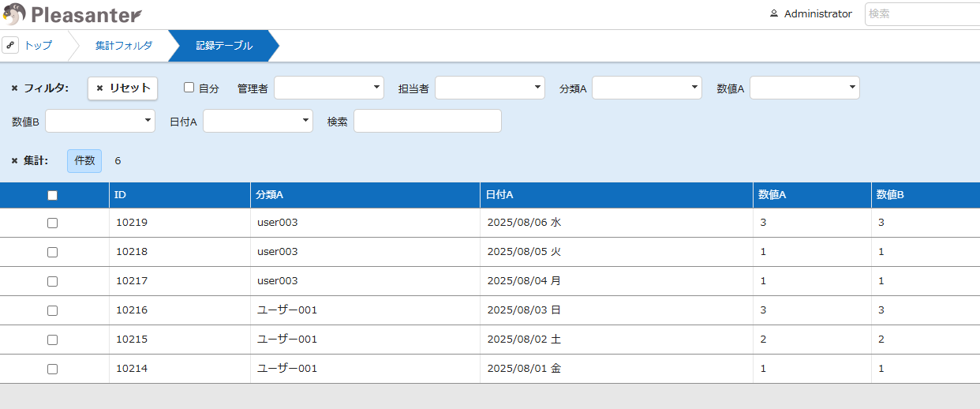Sort by the 日付A column header
This screenshot has height=409, width=980.
click(x=616, y=195)
